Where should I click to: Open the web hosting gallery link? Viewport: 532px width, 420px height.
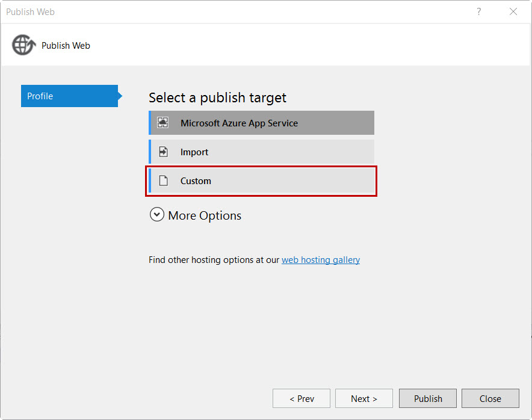tap(321, 260)
